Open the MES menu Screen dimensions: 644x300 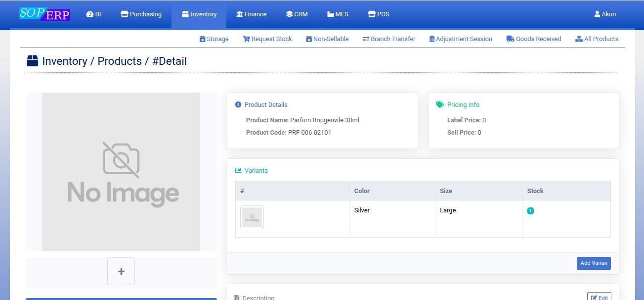338,14
